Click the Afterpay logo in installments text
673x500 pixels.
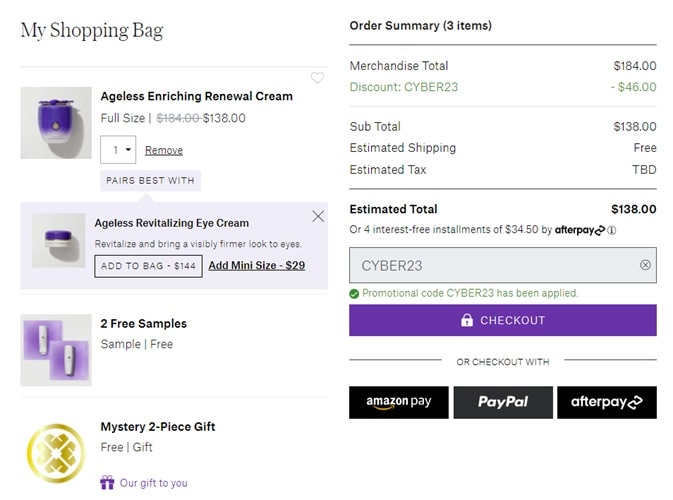click(x=580, y=230)
